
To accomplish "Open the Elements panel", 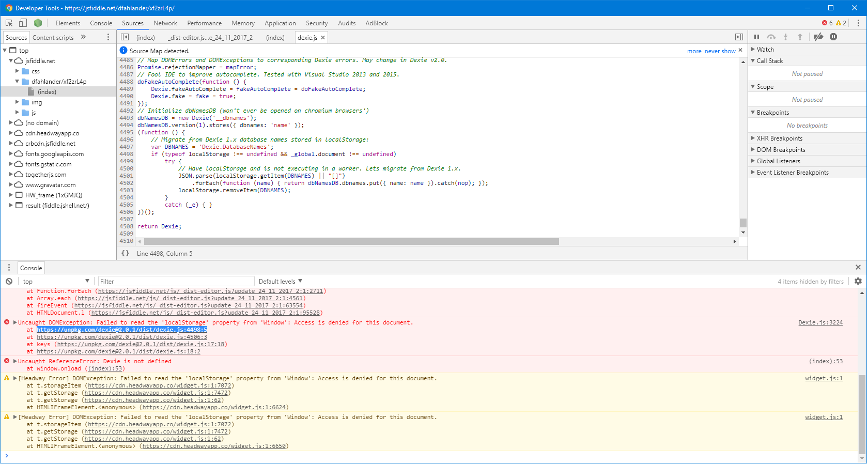I will pyautogui.click(x=68, y=23).
